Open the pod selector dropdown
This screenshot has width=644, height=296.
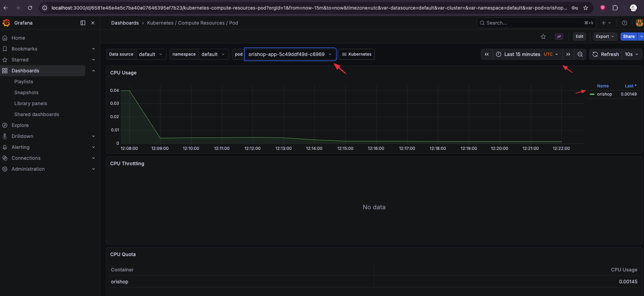tap(290, 54)
